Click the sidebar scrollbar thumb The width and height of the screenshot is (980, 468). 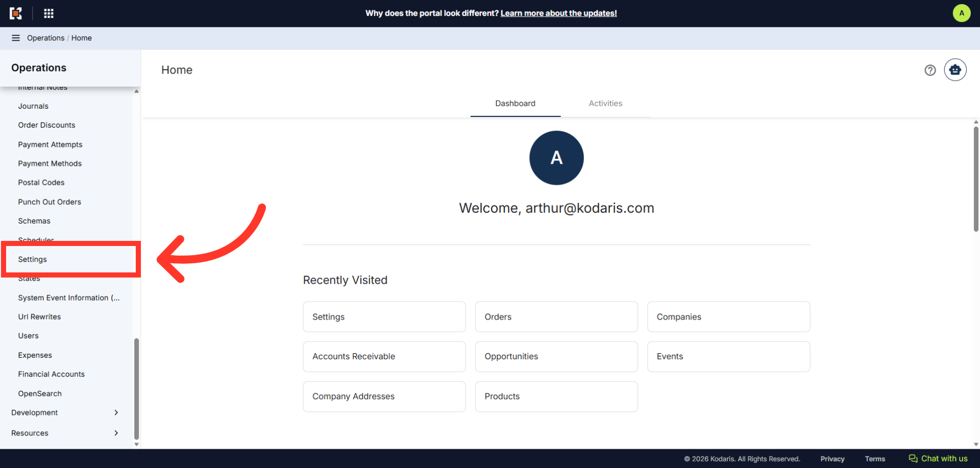136,388
